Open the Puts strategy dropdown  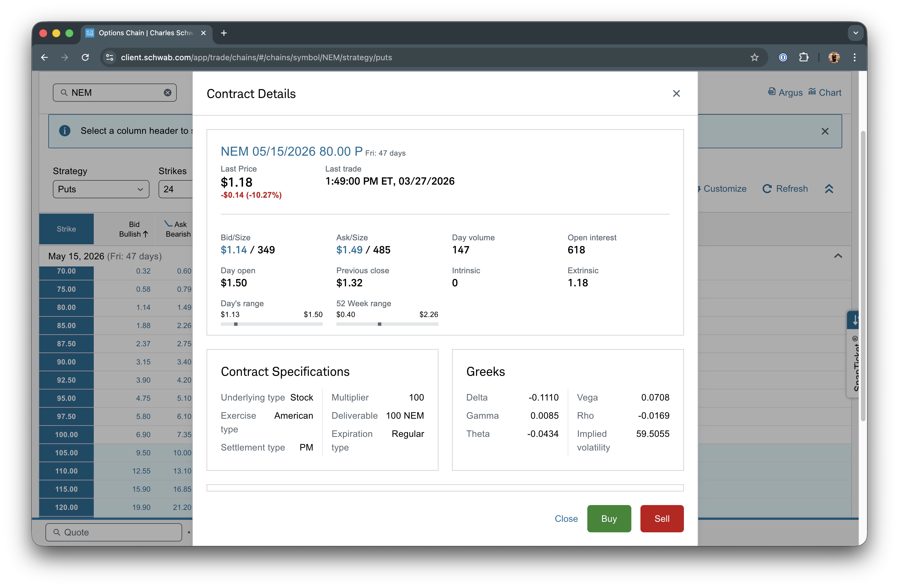[101, 189]
